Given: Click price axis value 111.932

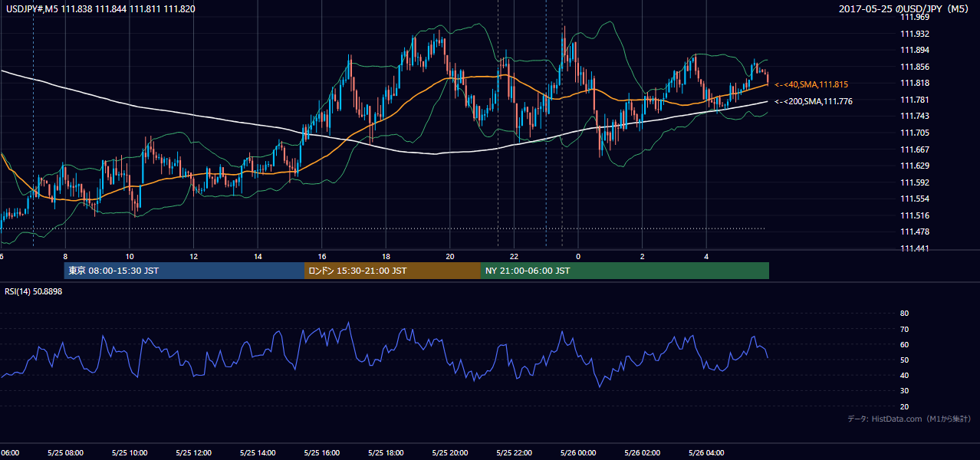Looking at the screenshot, I should 916,34.
